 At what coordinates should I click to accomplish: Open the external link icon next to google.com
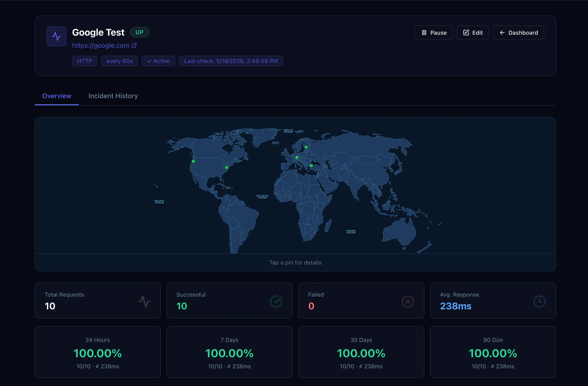(134, 45)
